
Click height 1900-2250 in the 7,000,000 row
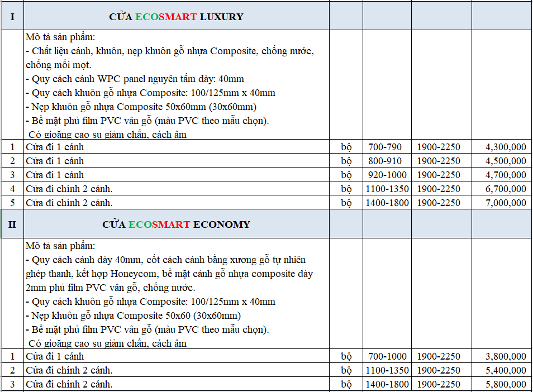click(441, 203)
